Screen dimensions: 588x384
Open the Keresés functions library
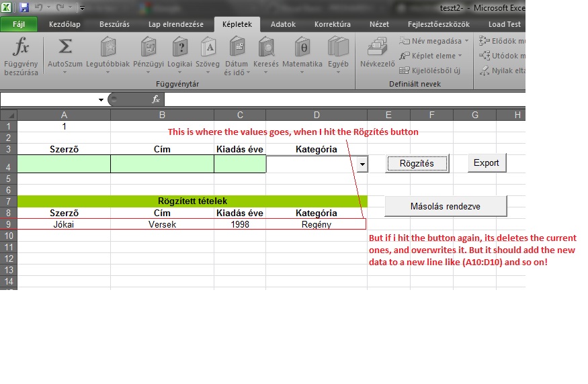266,55
